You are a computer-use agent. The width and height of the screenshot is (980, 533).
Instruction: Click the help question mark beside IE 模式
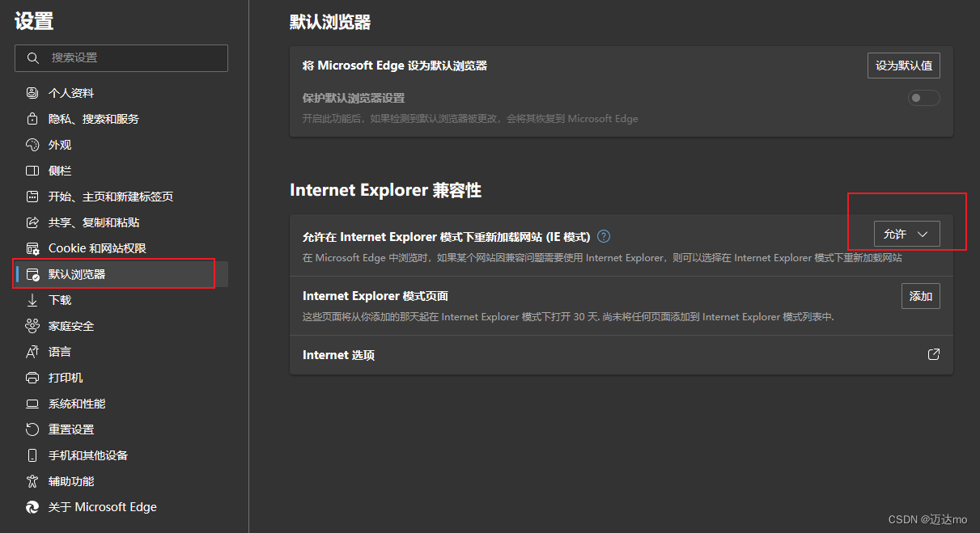[x=603, y=236]
